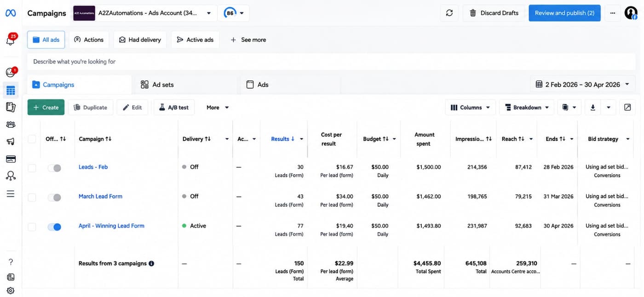Switch to the Campaigns tab

[79, 85]
